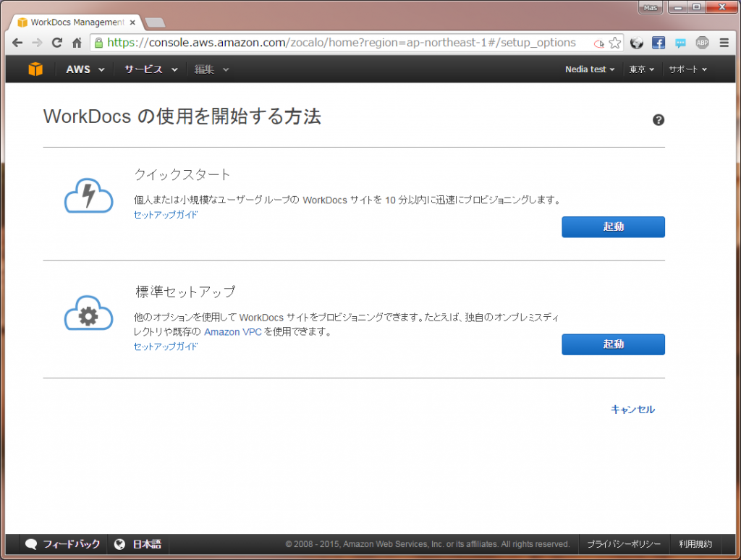Screen dimensions: 741x560
Task: Click the キャンセル link
Action: point(632,410)
